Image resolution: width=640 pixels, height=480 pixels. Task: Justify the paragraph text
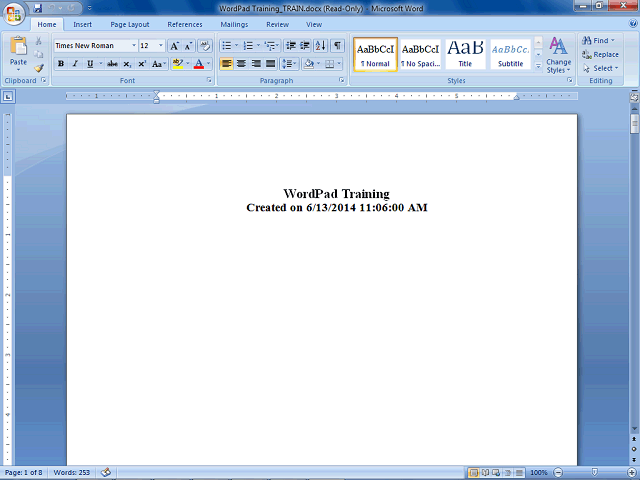pos(271,64)
